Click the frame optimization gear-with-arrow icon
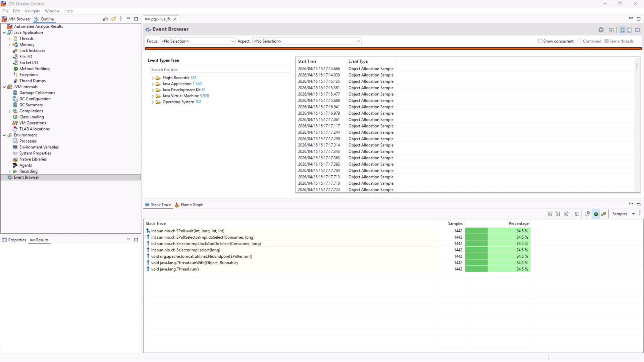 point(604,214)
